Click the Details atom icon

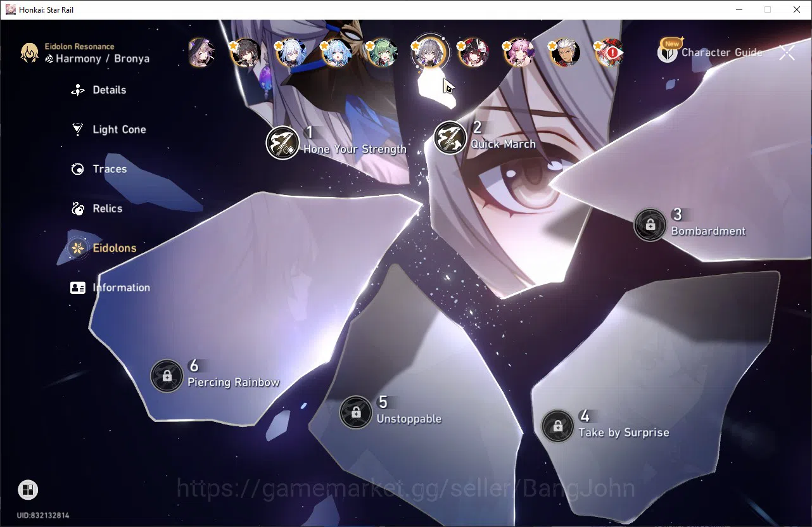(x=77, y=90)
